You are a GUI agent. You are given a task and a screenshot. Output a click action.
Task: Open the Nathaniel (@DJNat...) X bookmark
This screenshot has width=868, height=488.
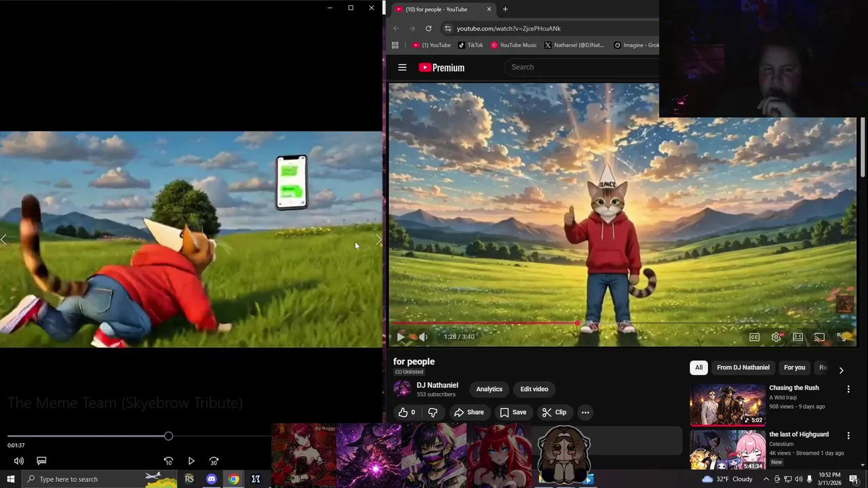pos(574,45)
